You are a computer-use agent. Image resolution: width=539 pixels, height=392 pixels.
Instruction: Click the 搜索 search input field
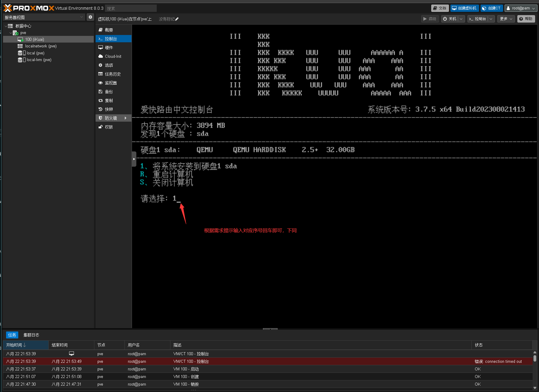click(131, 9)
